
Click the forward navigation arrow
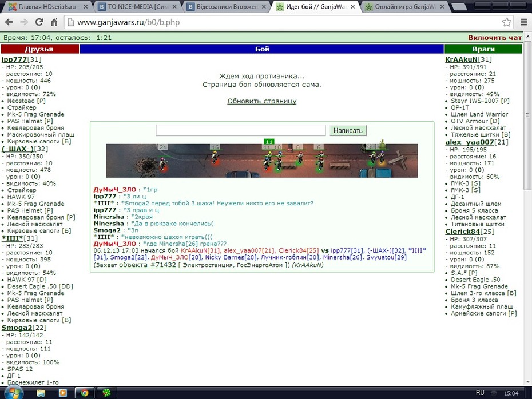click(24, 22)
